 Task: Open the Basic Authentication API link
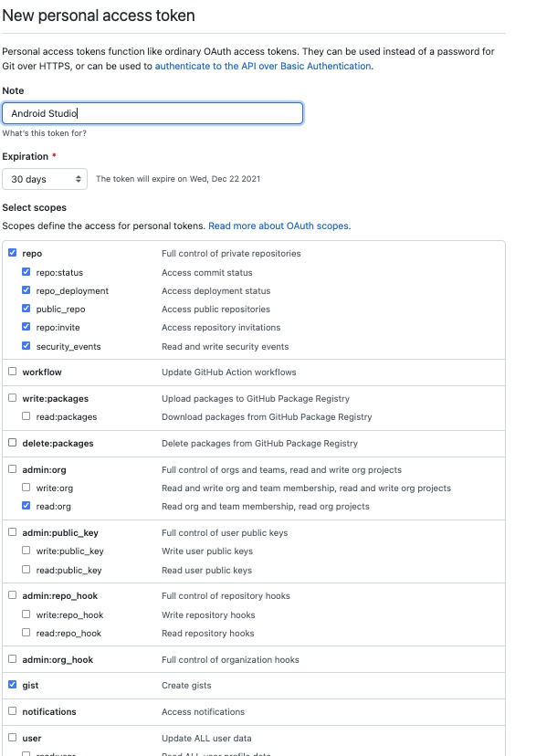tap(263, 66)
